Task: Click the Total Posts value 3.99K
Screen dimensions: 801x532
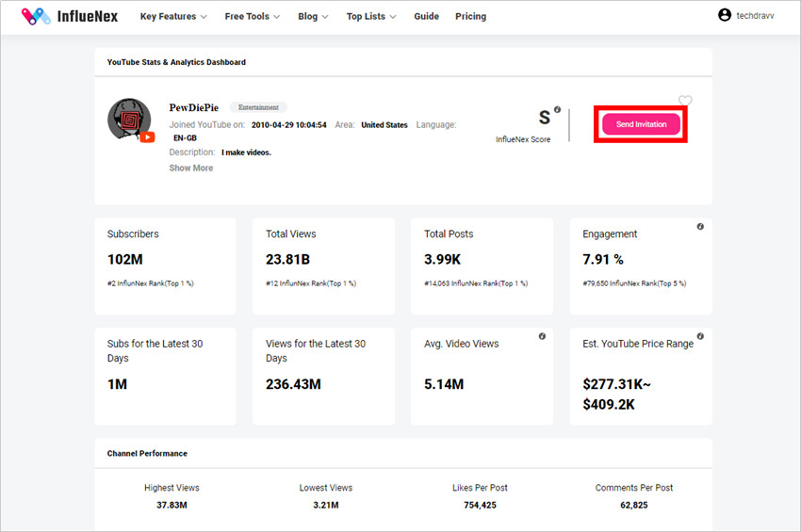Action: (442, 259)
